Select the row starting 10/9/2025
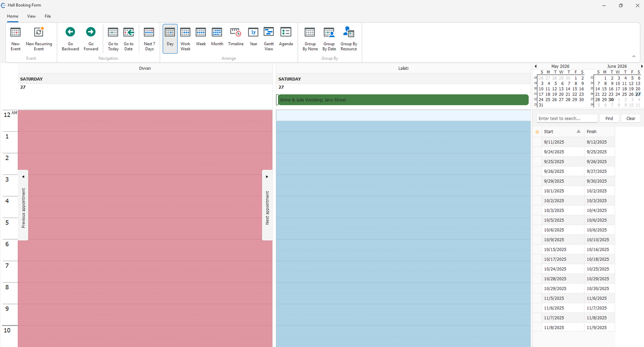This screenshot has width=644, height=347. coord(574,240)
